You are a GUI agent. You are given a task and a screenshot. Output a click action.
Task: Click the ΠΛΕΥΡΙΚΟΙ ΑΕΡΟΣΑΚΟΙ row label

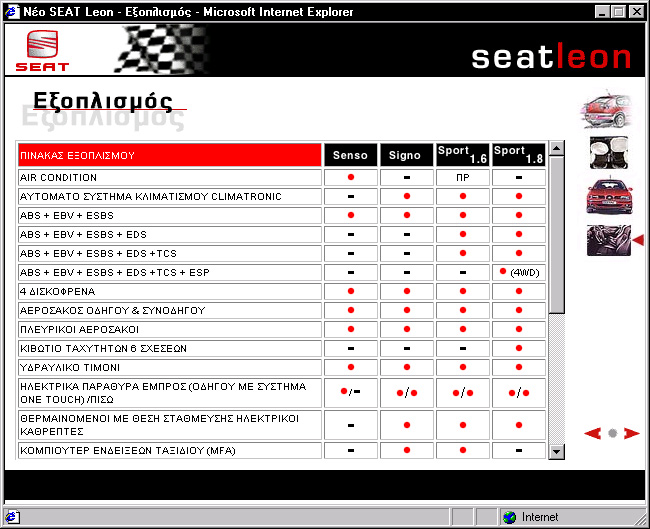pyautogui.click(x=170, y=330)
